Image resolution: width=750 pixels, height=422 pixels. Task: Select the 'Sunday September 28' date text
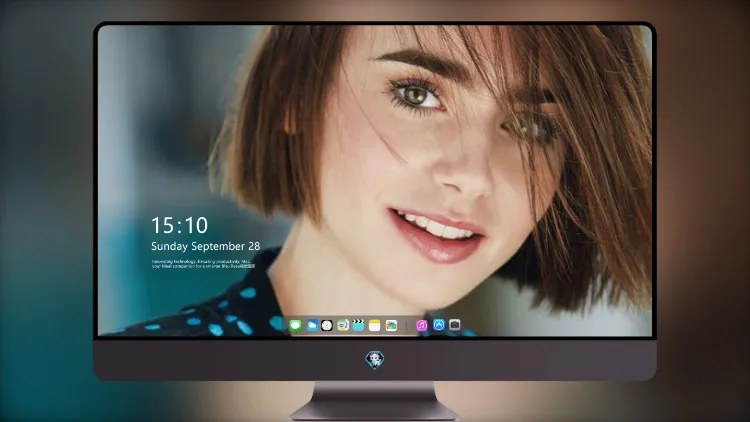point(206,246)
